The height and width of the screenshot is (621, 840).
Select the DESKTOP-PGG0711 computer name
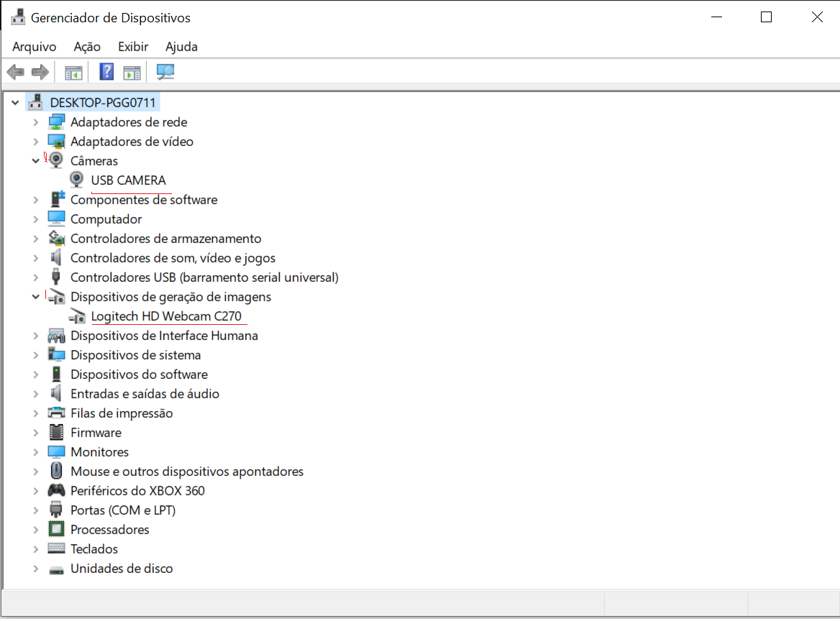[x=103, y=102]
